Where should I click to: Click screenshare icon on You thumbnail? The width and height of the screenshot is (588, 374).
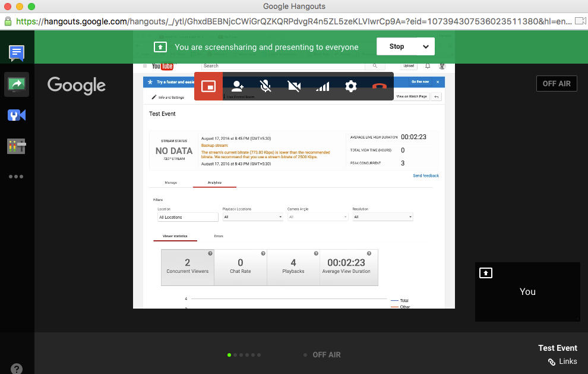point(486,273)
